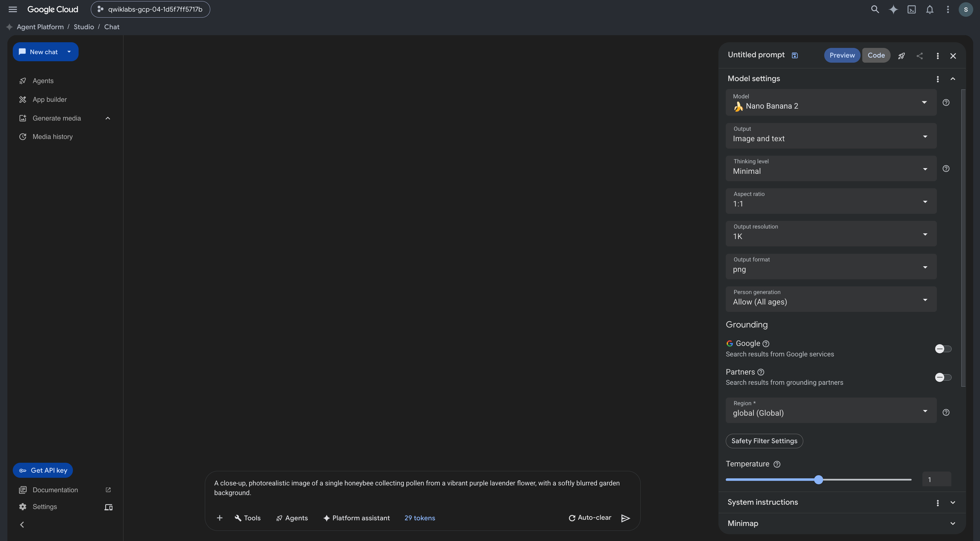Click Studio breadcrumb link

point(84,27)
